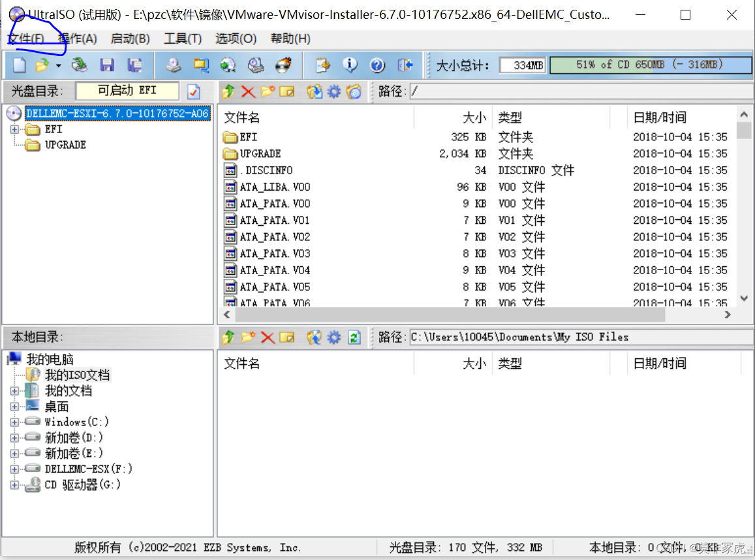This screenshot has height=560, width=755.
Task: Open the 启动(B) menu
Action: [130, 39]
